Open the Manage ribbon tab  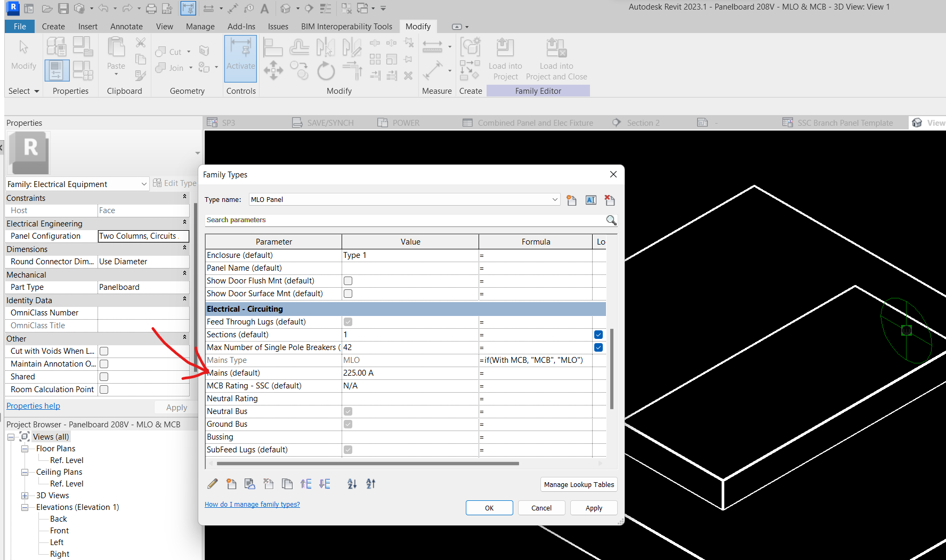200,27
